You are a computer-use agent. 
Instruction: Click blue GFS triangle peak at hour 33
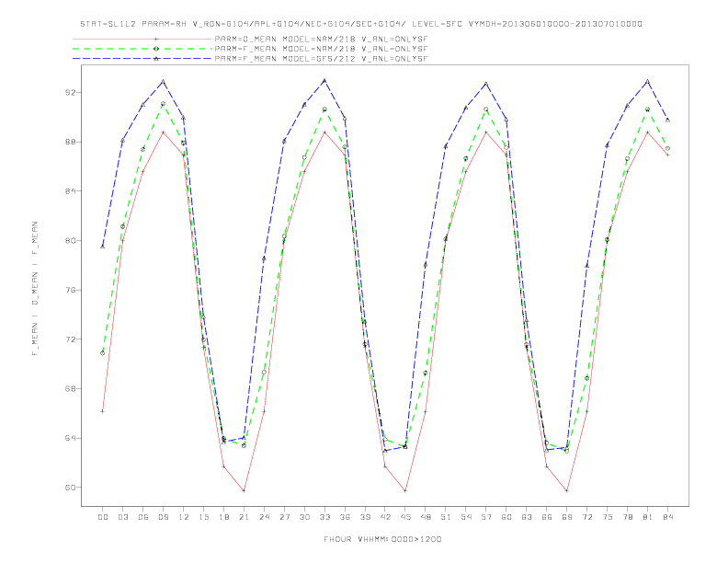click(324, 81)
